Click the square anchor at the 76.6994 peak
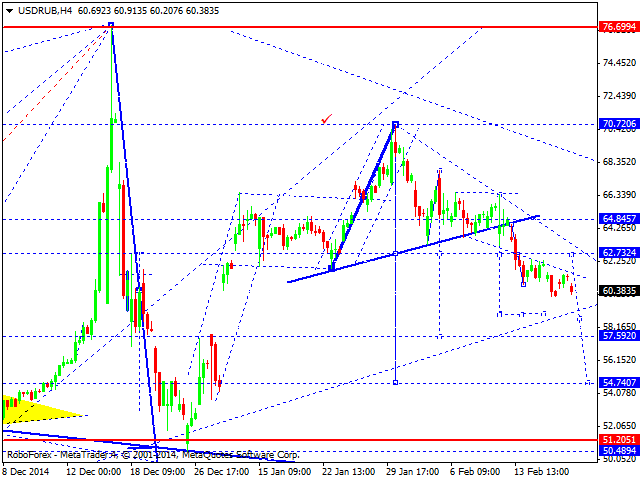 (x=111, y=25)
